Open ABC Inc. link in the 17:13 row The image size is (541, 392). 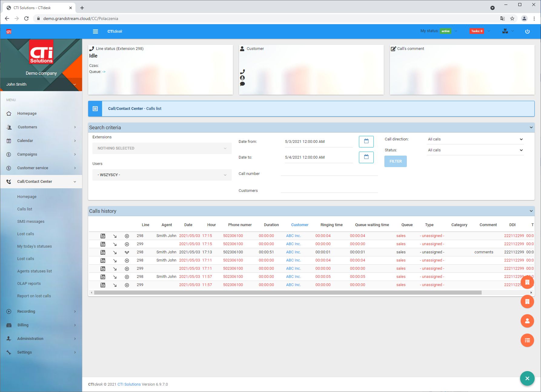[x=293, y=252]
